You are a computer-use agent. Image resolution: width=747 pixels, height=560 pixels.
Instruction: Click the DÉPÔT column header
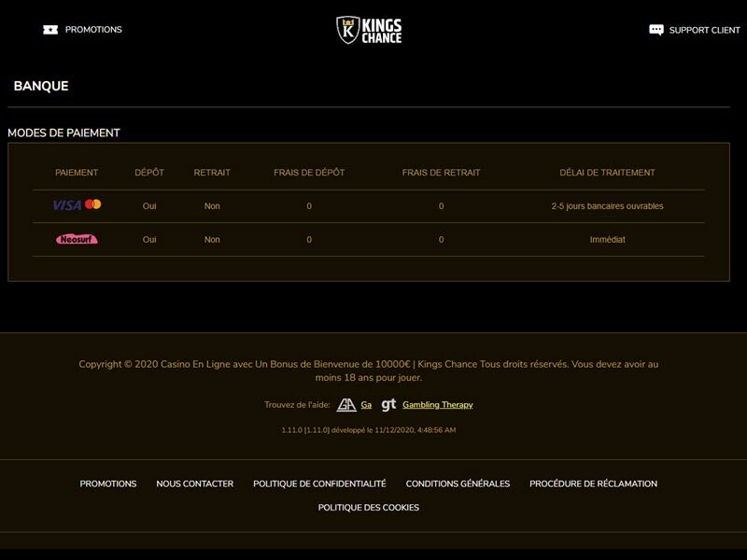(x=149, y=173)
